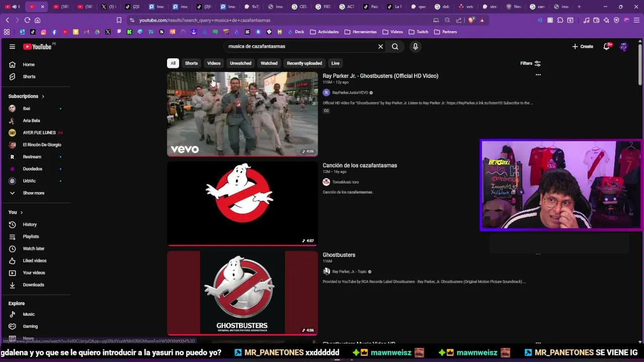644x362 pixels.
Task: Select the Shorts filter chip
Action: tap(191, 63)
